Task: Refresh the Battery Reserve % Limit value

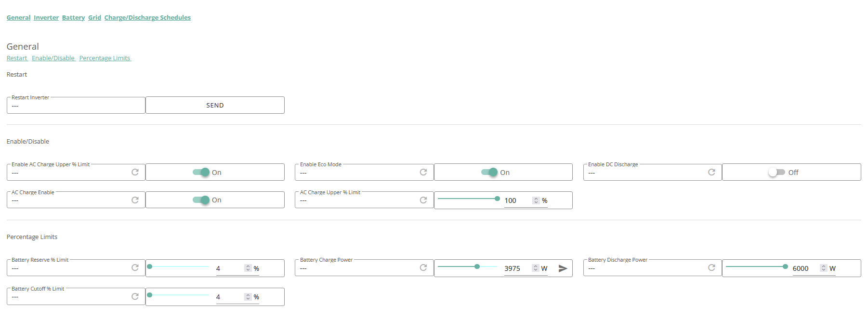Action: click(x=135, y=267)
